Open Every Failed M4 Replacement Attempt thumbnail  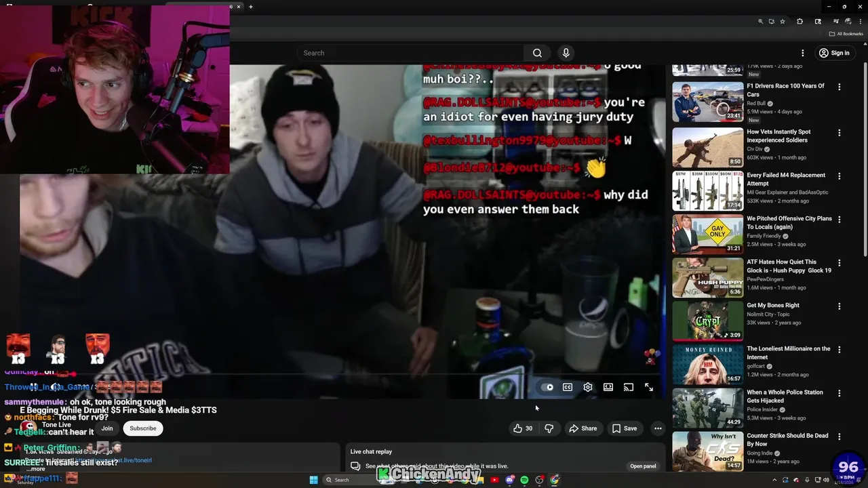pos(708,190)
